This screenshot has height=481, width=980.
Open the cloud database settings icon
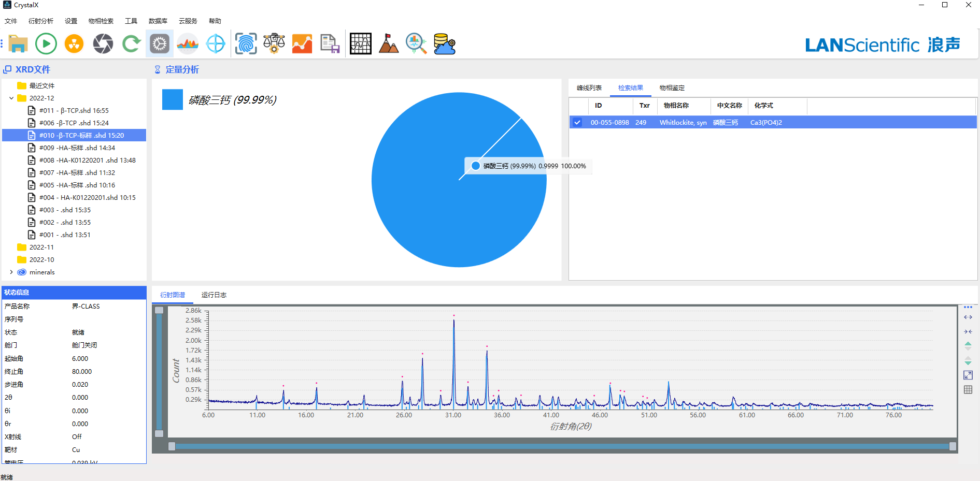[x=444, y=44]
